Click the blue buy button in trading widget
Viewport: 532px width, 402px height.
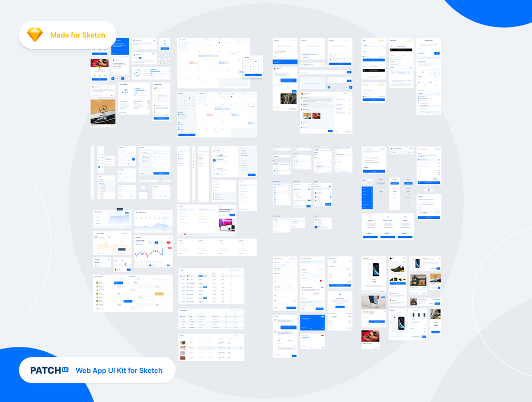156,243
